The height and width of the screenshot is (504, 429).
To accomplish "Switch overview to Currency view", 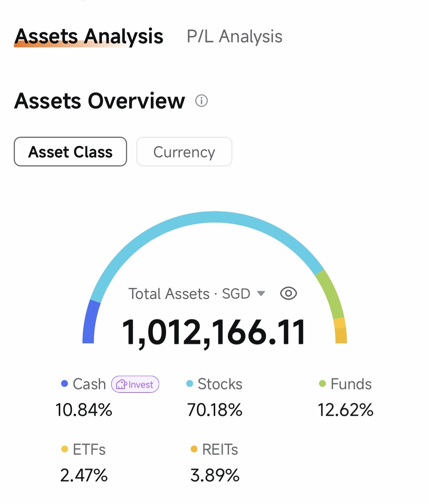I will point(184,152).
